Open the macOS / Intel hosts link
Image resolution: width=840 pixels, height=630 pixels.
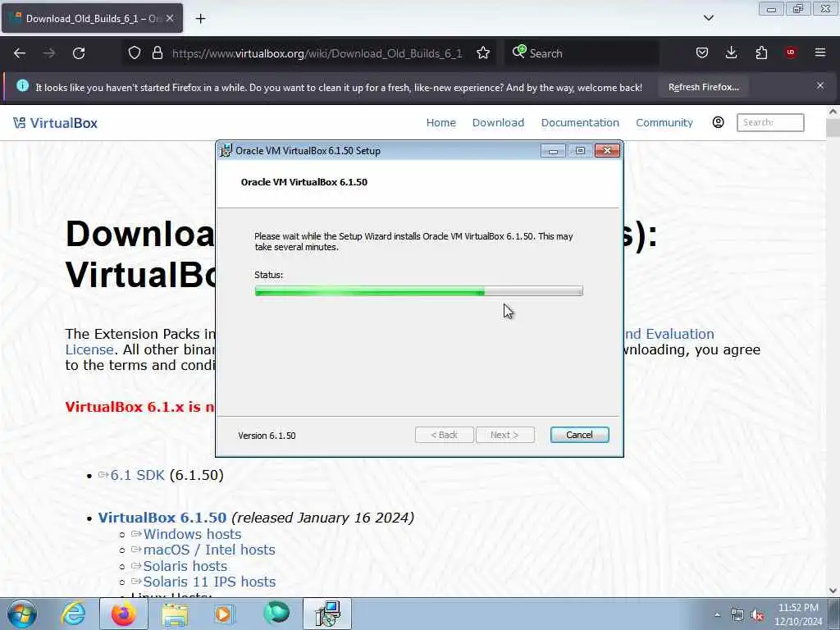click(209, 550)
